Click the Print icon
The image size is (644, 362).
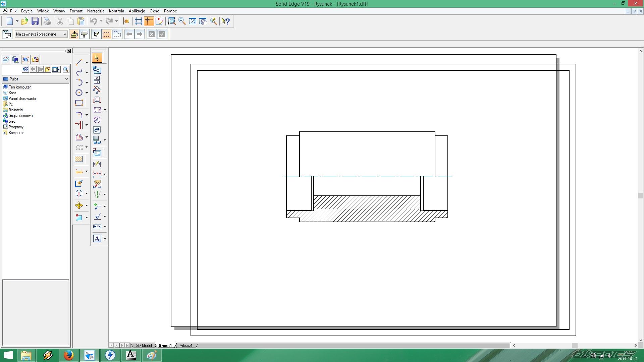(47, 21)
